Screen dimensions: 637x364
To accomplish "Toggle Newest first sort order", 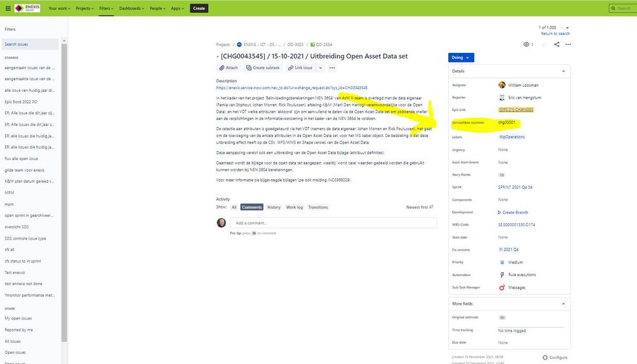I will (x=420, y=207).
